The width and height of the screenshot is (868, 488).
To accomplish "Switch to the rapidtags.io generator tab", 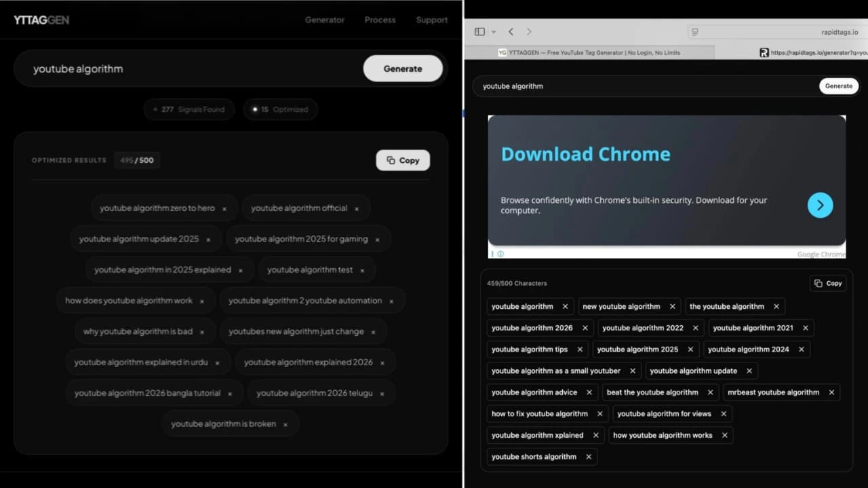I will tap(800, 52).
